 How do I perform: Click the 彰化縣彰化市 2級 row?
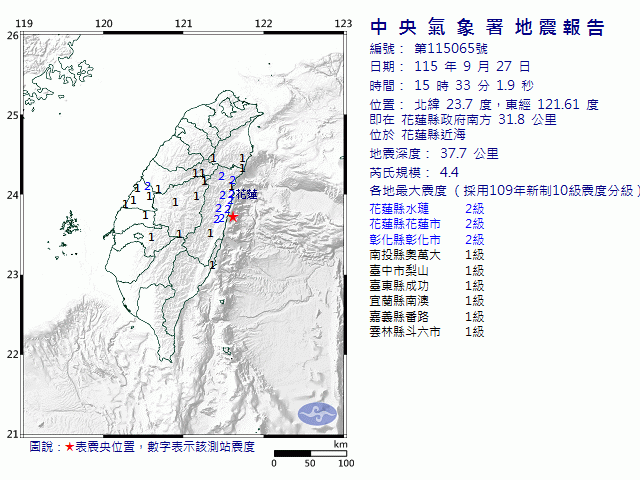click(x=427, y=240)
